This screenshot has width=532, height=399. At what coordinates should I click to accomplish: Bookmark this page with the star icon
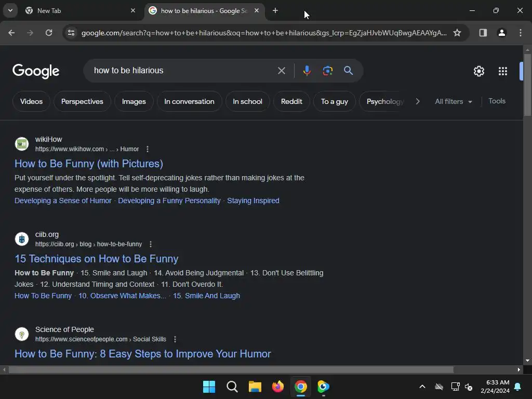click(457, 33)
